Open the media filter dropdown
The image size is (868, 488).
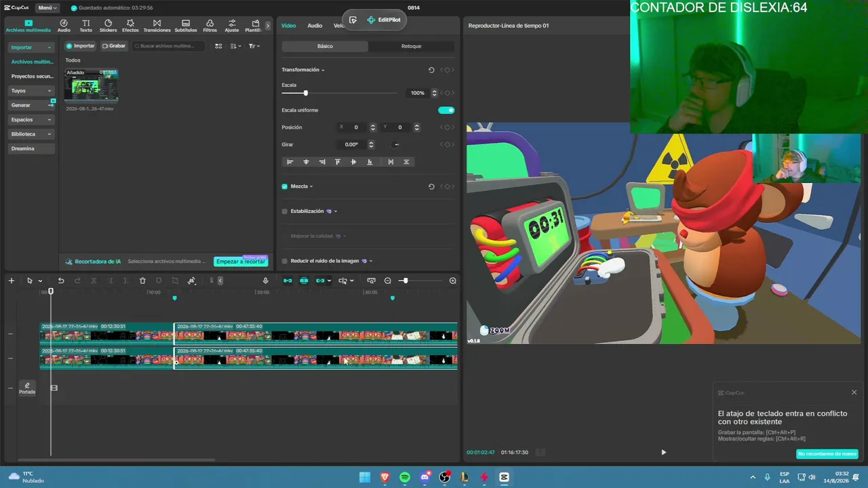[254, 46]
